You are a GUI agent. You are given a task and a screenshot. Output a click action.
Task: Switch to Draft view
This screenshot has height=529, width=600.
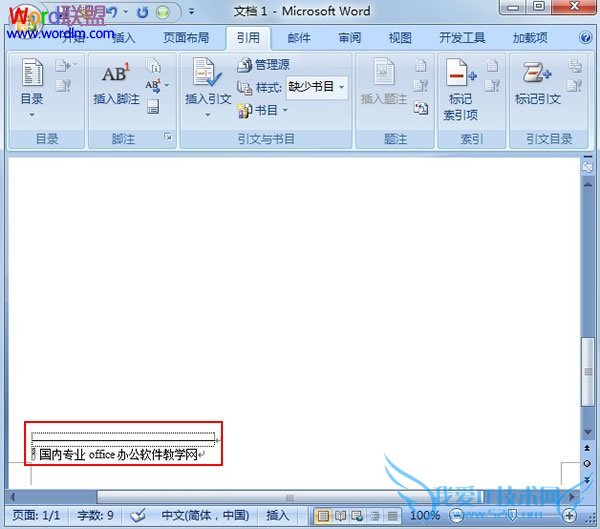tap(392, 516)
